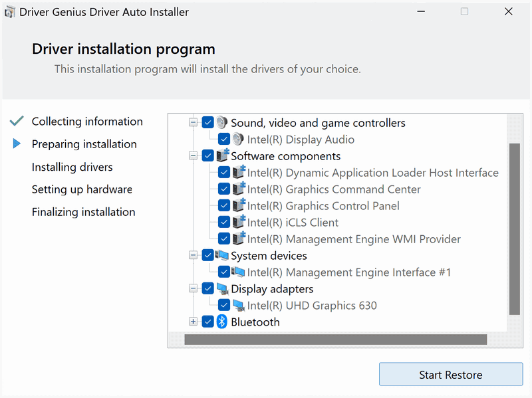This screenshot has width=532, height=398.
Task: Click the Bluetooth symbol icon
Action: [222, 322]
